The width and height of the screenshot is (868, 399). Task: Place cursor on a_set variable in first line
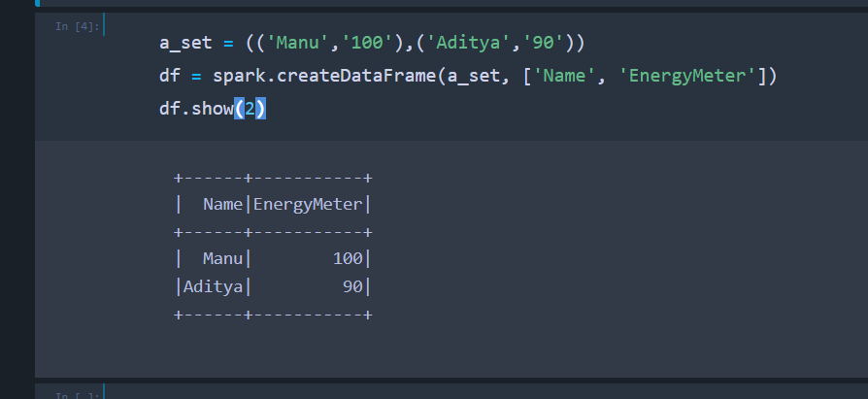[185, 44]
